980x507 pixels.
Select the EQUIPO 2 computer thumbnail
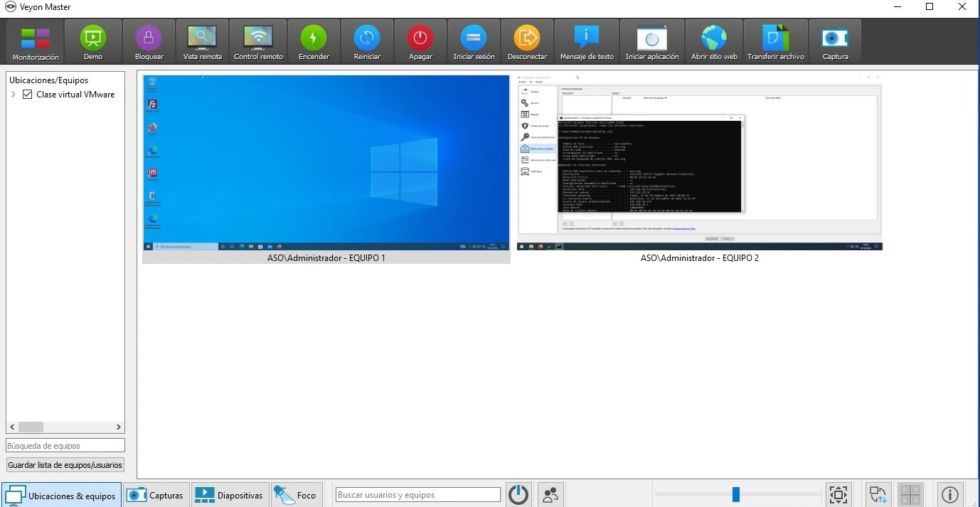click(699, 162)
